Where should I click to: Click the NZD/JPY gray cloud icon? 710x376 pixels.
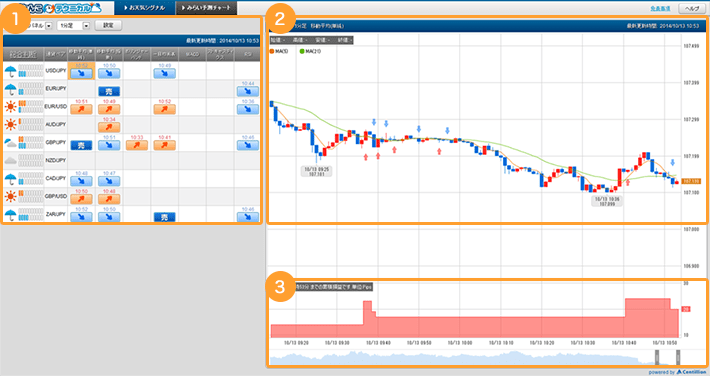(x=10, y=160)
